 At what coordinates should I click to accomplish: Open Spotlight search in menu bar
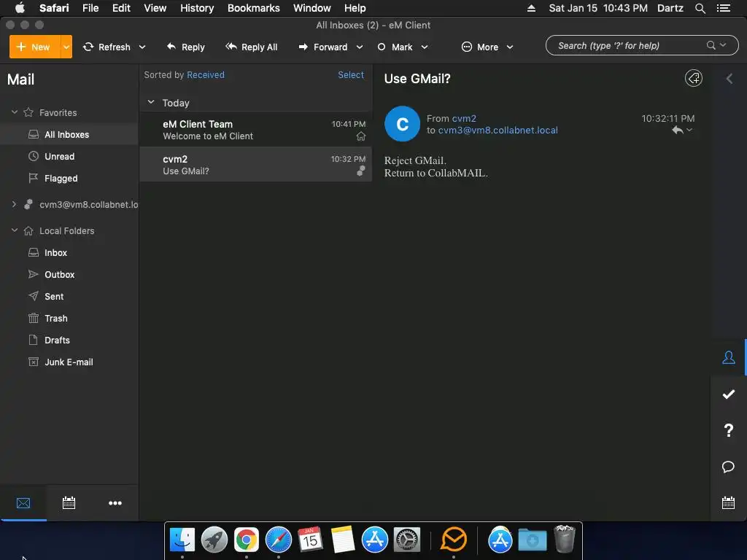point(700,8)
